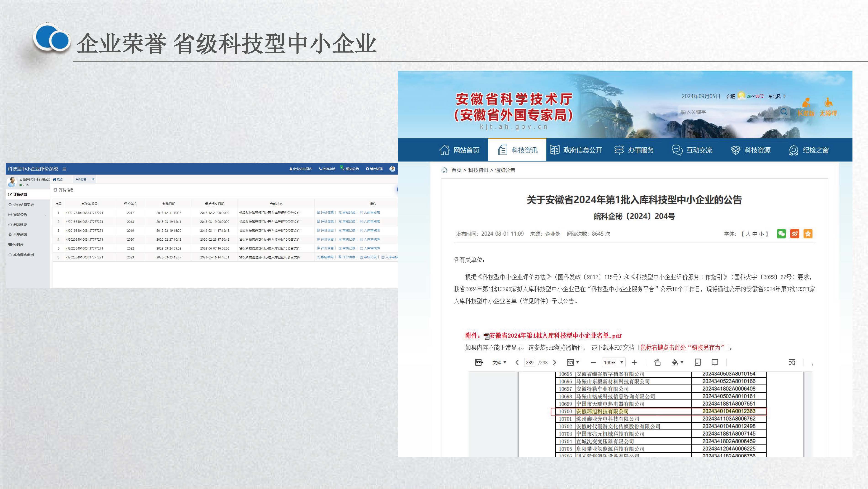Image resolution: width=868 pixels, height=489 pixels.
Task: Click the magnifier search icon
Action: [x=784, y=112]
